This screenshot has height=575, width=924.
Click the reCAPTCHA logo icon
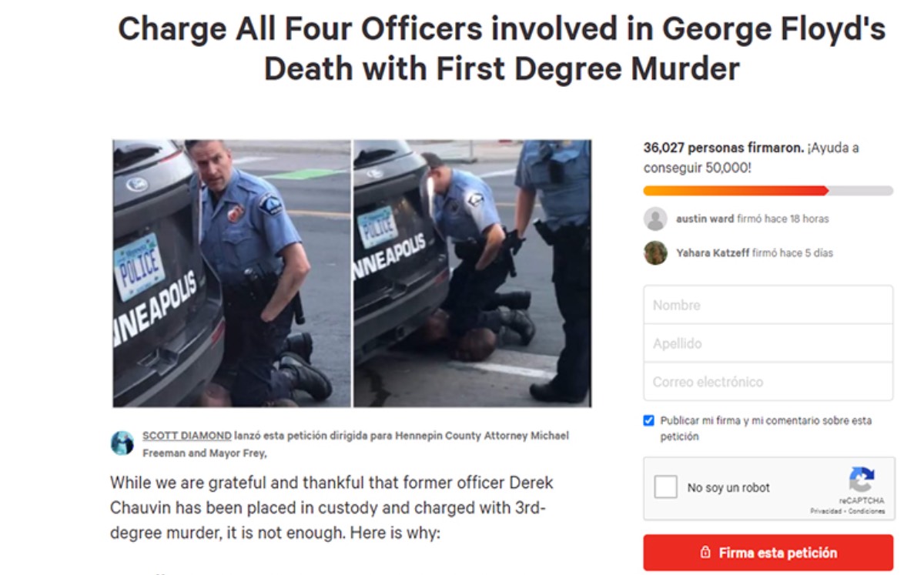click(x=862, y=480)
